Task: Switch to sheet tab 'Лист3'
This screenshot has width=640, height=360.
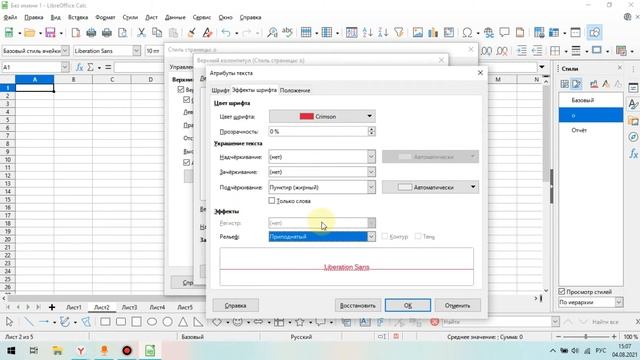Action: pyautogui.click(x=129, y=307)
